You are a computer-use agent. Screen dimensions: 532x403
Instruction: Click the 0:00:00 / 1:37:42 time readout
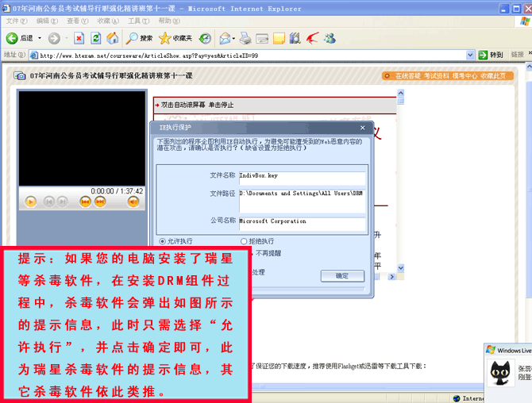click(117, 191)
